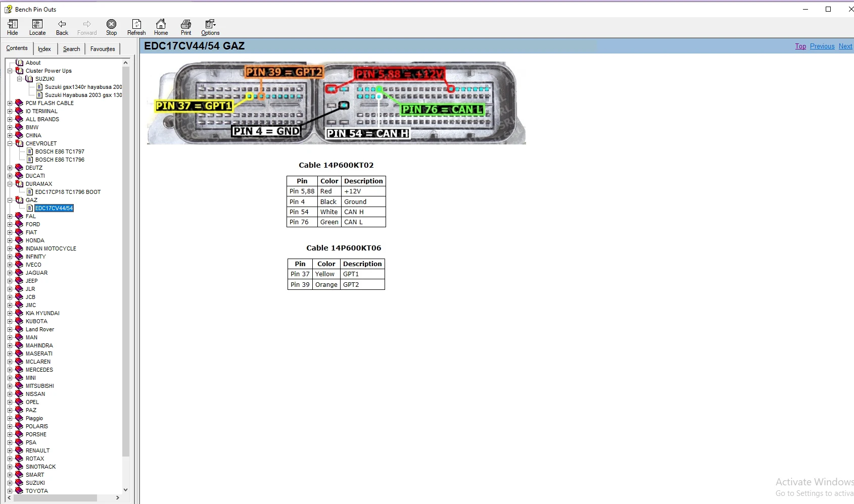Select the SINOTRACK tree entry
854x504 pixels.
40,467
